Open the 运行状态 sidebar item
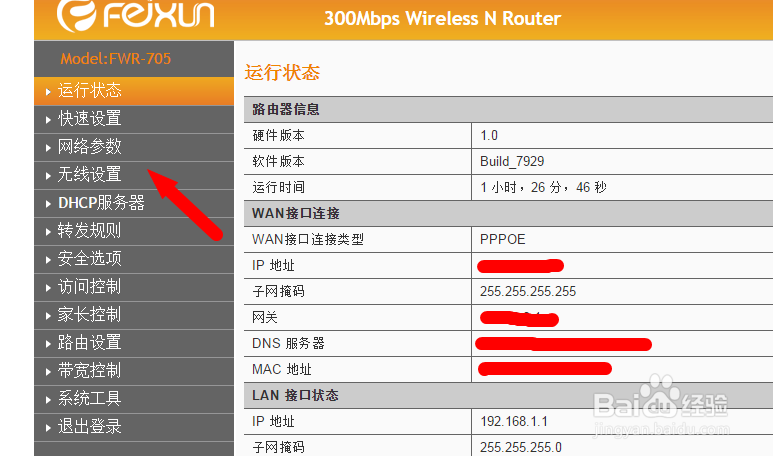The width and height of the screenshot is (773, 456). [134, 91]
